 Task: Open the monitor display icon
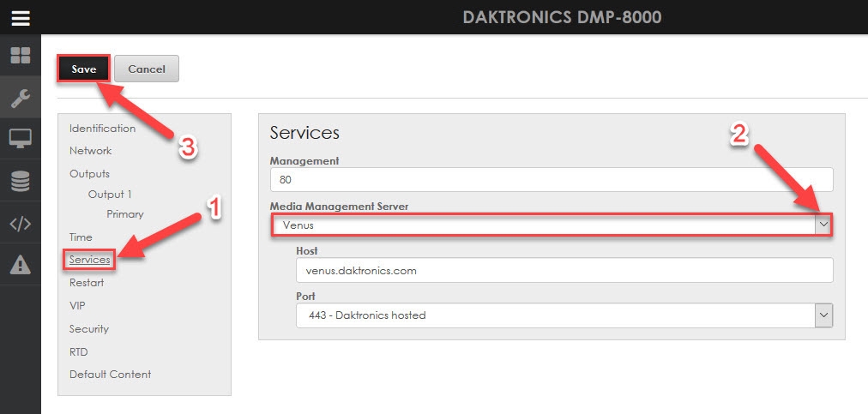pos(20,139)
